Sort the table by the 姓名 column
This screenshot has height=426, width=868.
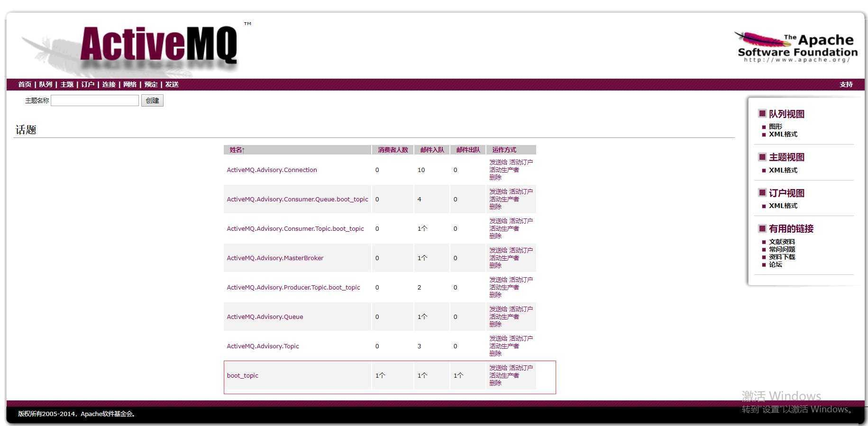237,150
